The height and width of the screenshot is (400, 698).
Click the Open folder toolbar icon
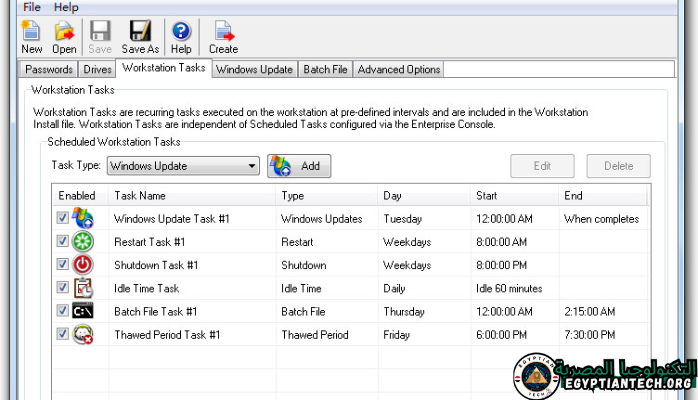pyautogui.click(x=64, y=31)
